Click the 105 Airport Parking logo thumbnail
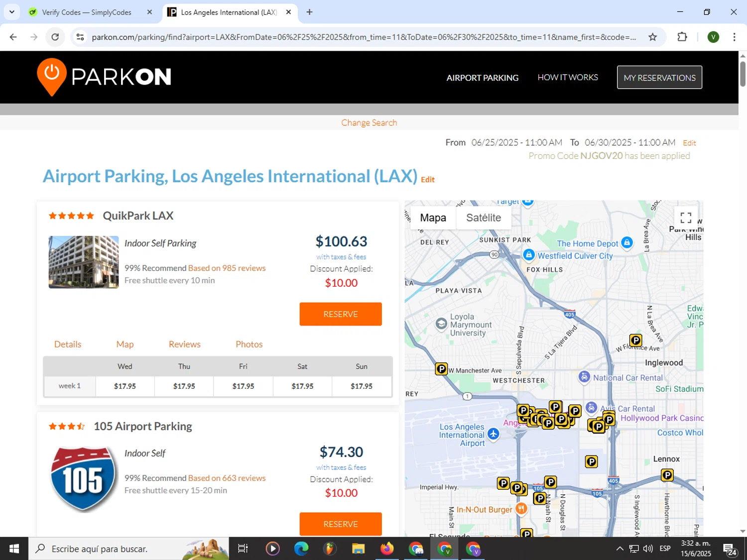 point(84,479)
